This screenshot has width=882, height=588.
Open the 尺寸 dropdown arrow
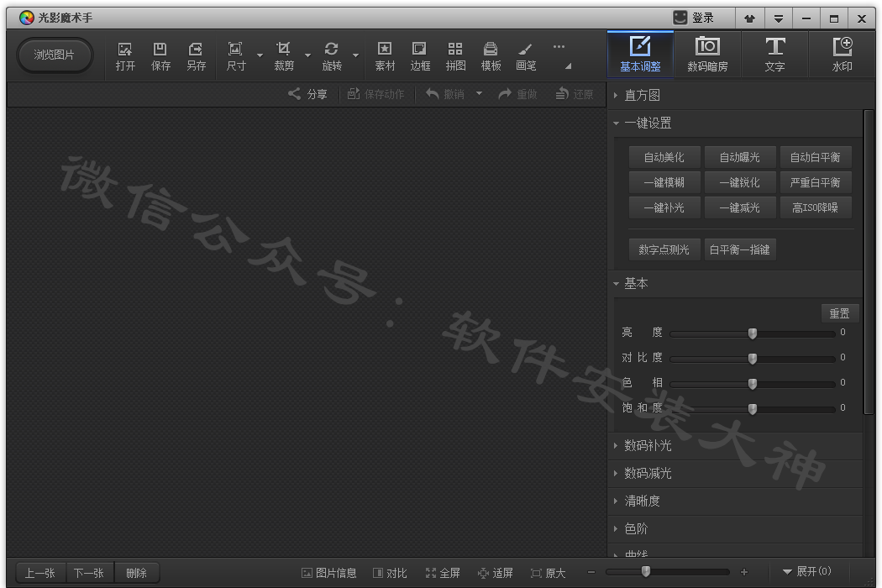pos(260,55)
